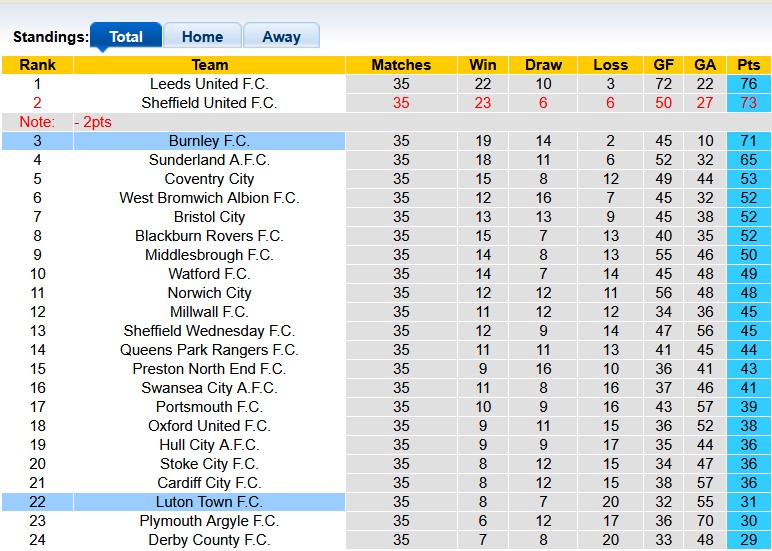Open Derby County F.C. team link
This screenshot has width=772, height=551.
point(209,540)
